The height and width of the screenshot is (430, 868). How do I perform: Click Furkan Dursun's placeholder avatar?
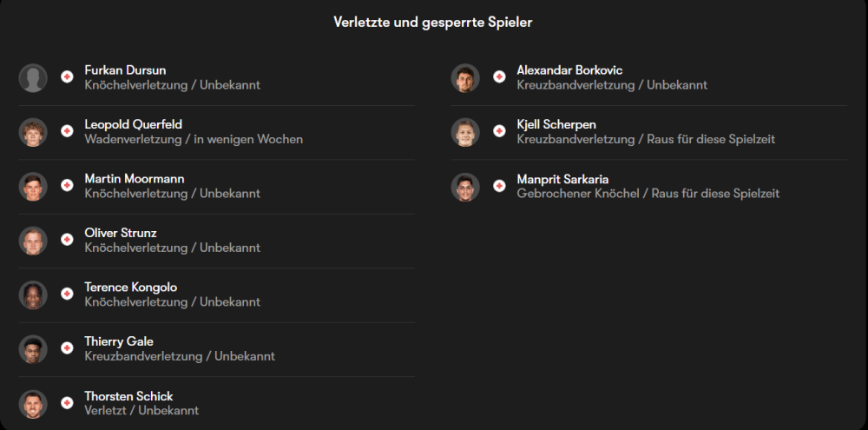33,78
